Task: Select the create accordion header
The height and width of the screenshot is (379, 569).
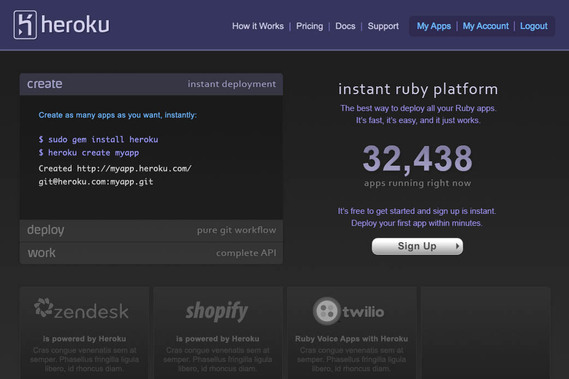Action: click(151, 84)
